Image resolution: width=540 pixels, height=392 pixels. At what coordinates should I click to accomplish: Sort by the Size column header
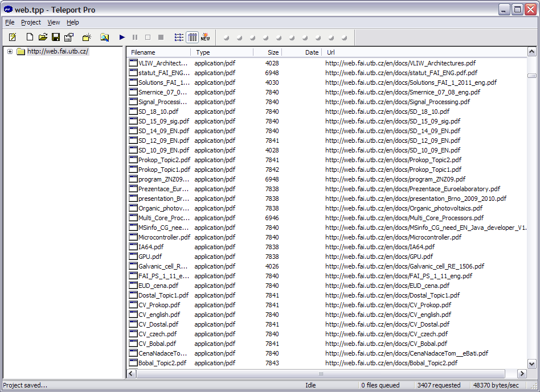pyautogui.click(x=268, y=52)
